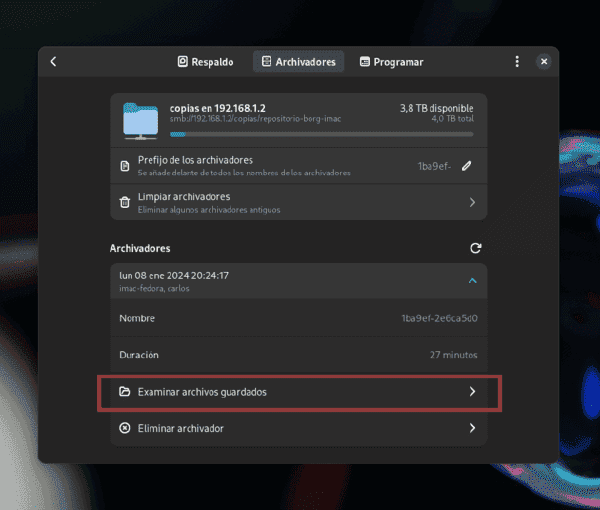Choose Eliminar archivador
The image size is (600, 510).
click(298, 428)
